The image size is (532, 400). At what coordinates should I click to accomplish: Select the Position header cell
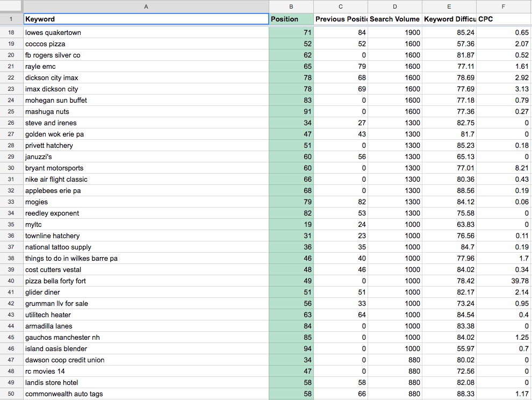[x=291, y=18]
